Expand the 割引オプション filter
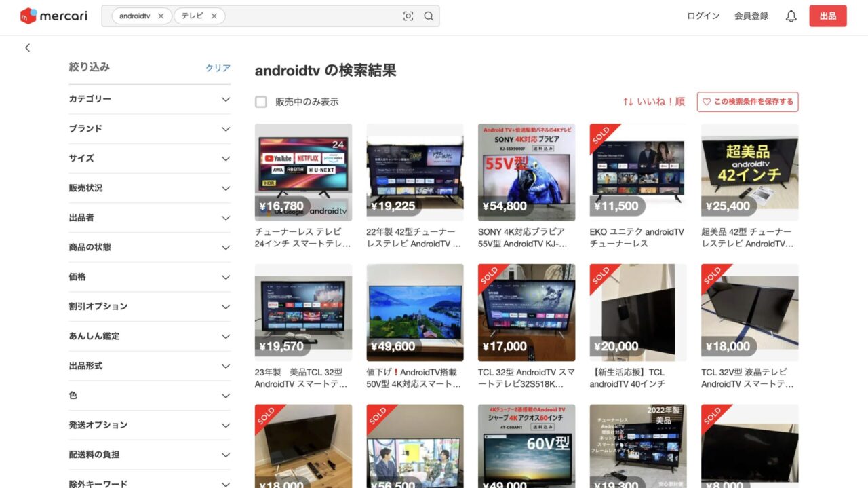The width and height of the screenshot is (868, 488). (150, 306)
